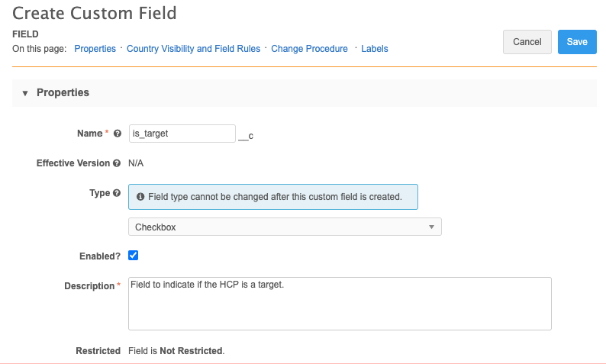Click the field type warning banner
Screen dimensions: 606x364
pos(273,197)
